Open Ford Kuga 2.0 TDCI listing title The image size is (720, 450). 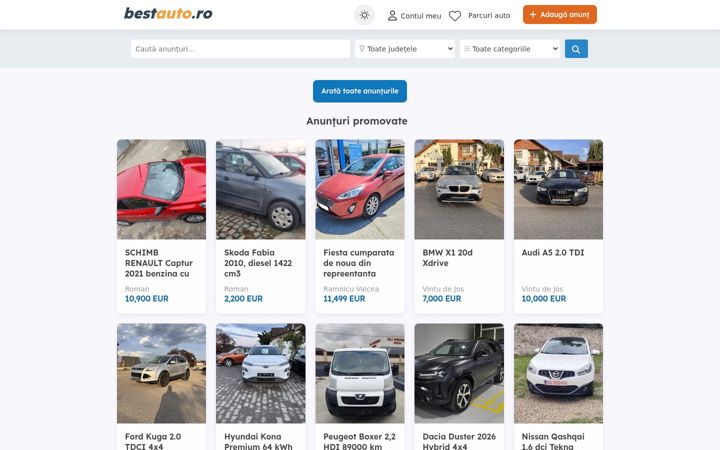tap(153, 441)
